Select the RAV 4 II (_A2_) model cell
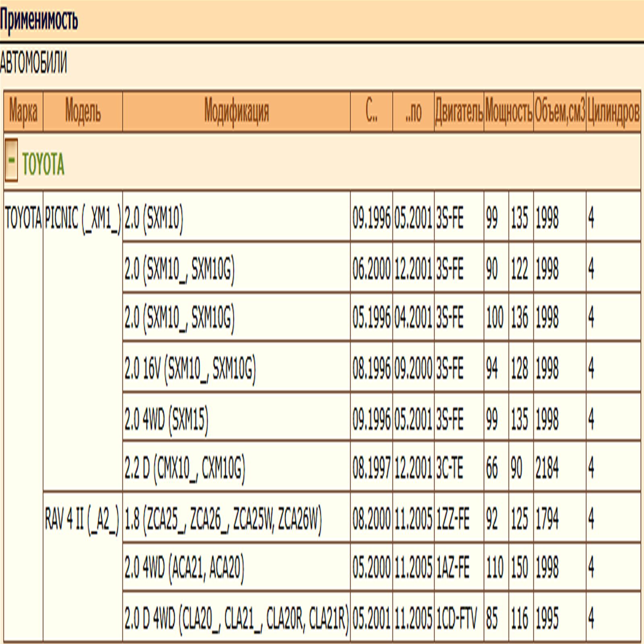Screen dimensions: 644x644 [x=82, y=519]
